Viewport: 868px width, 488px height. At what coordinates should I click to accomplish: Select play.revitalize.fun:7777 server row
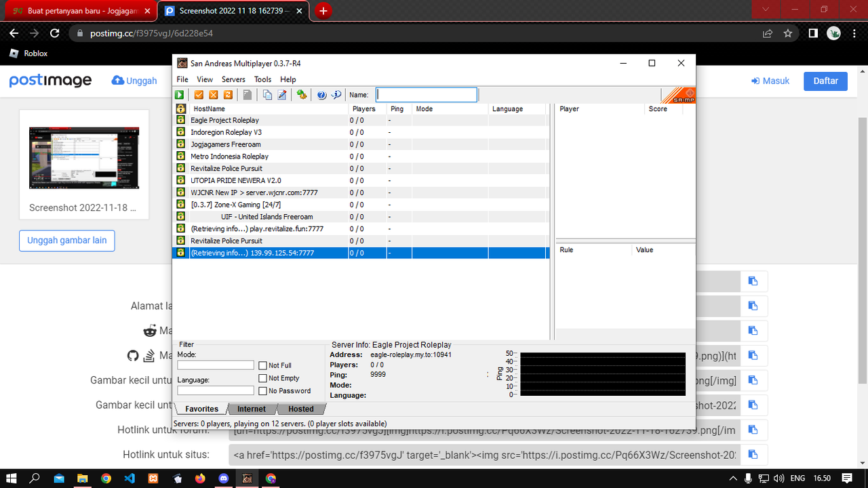click(x=361, y=228)
